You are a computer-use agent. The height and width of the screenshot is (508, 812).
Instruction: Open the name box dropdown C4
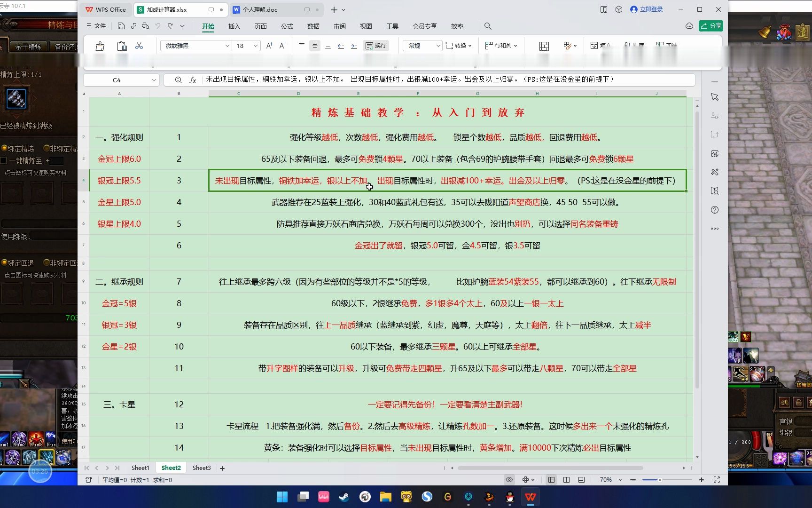point(154,80)
